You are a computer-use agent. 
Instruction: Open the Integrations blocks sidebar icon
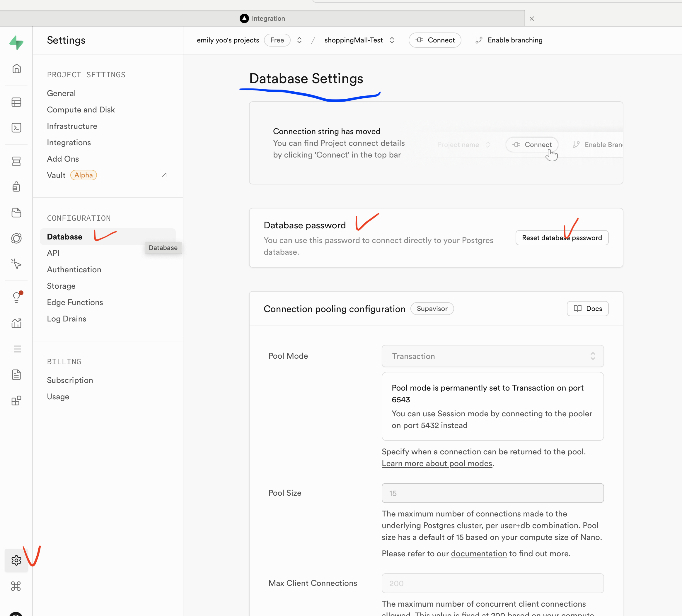tap(16, 401)
